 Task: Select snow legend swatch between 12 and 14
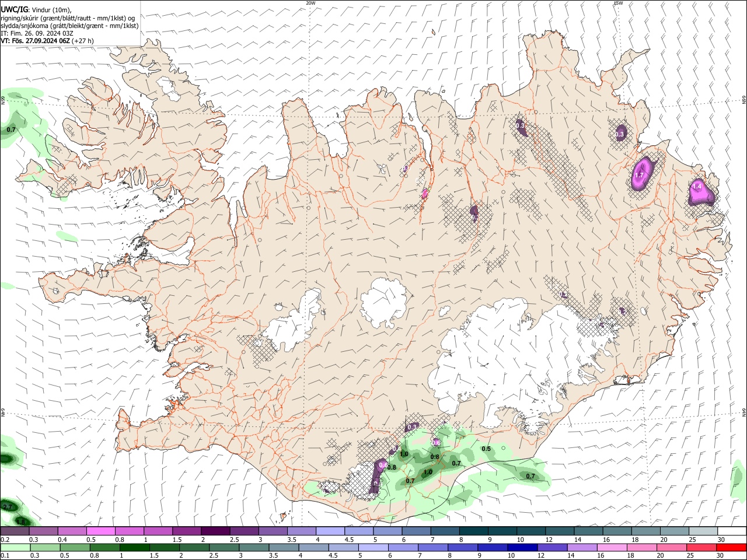(x=558, y=531)
